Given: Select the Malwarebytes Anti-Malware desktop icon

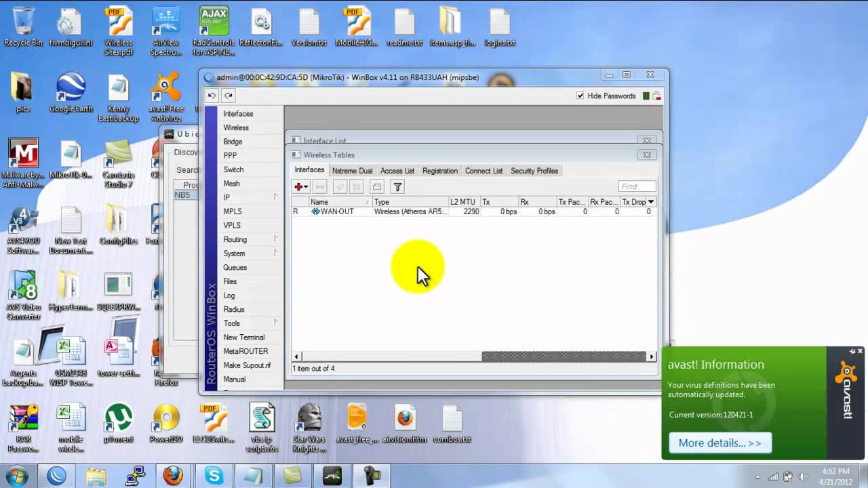Looking at the screenshot, I should [23, 163].
